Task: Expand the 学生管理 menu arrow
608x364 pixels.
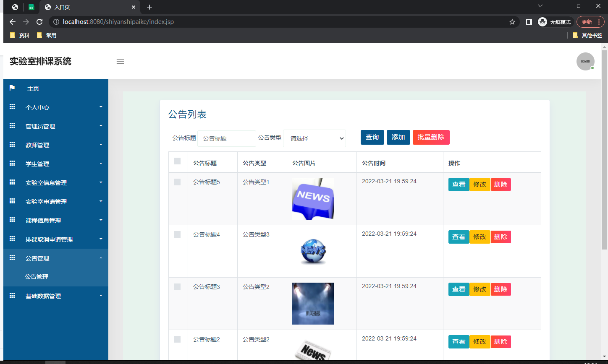Action: coord(101,164)
